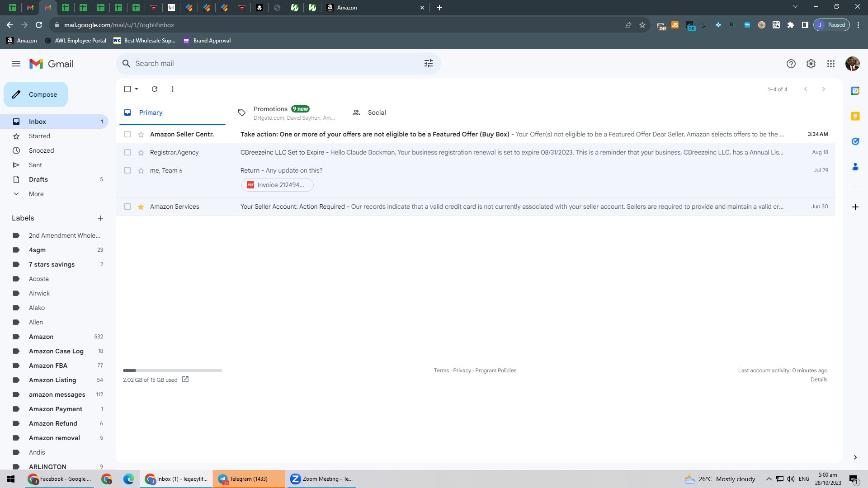The width and height of the screenshot is (868, 488).
Task: Click the Privacy link in footer
Action: [462, 371]
